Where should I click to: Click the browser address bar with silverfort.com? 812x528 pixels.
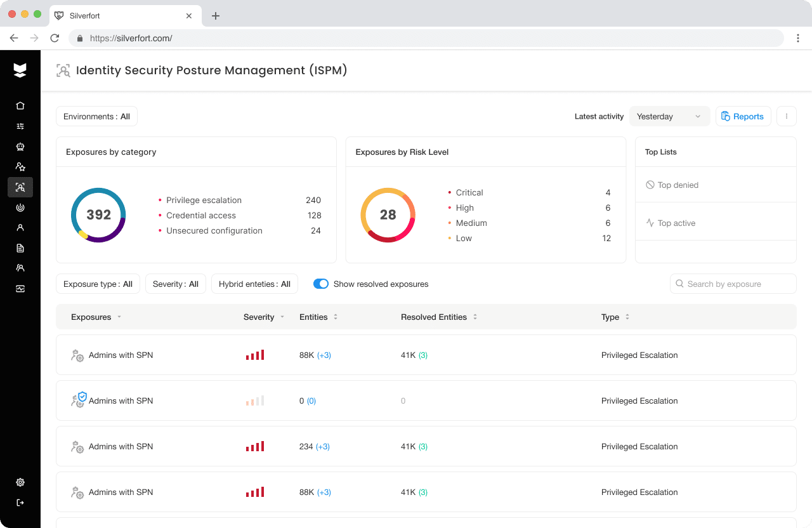pyautogui.click(x=426, y=38)
